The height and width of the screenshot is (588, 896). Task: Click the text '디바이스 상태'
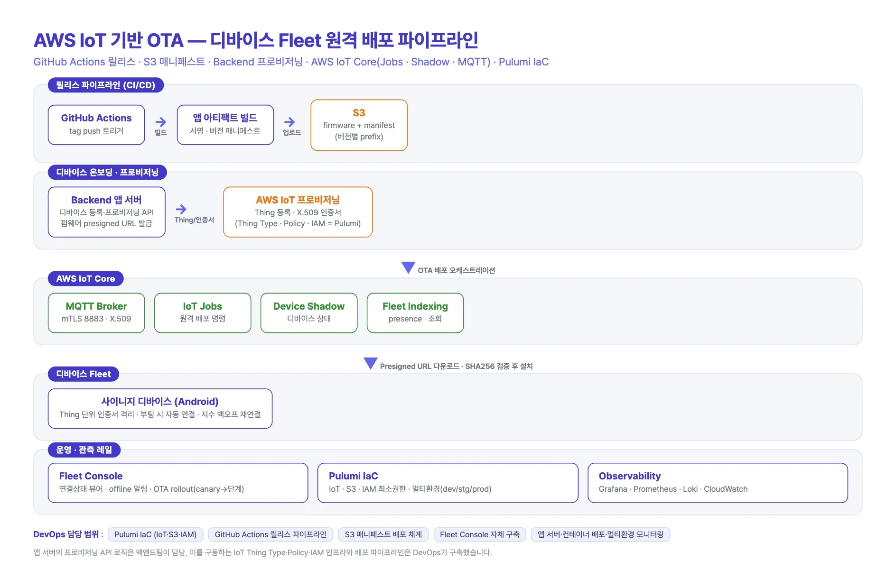click(309, 319)
